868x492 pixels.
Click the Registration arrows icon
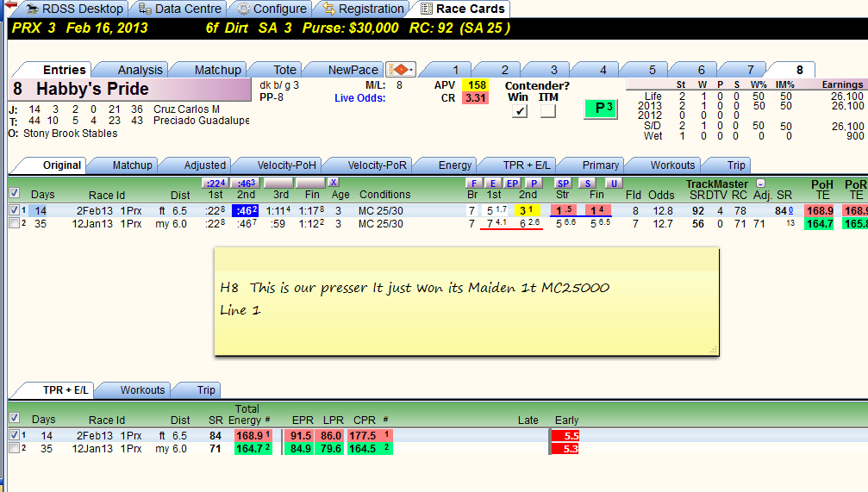pos(329,9)
